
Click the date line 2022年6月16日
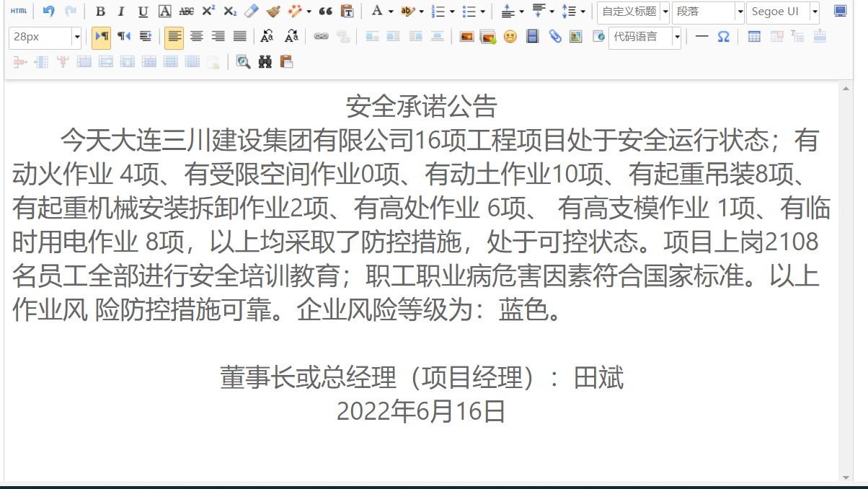coord(421,411)
